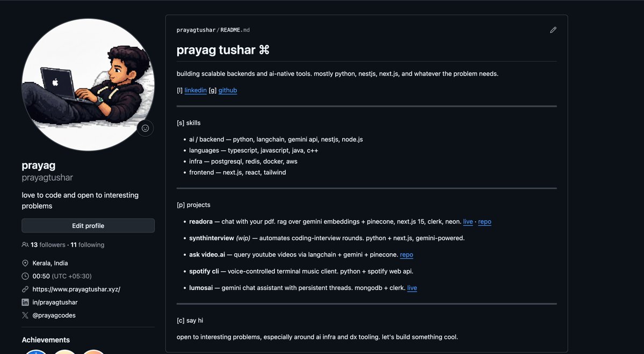644x354 pixels.
Task: Open ask video.ai repo link
Action: (x=407, y=255)
